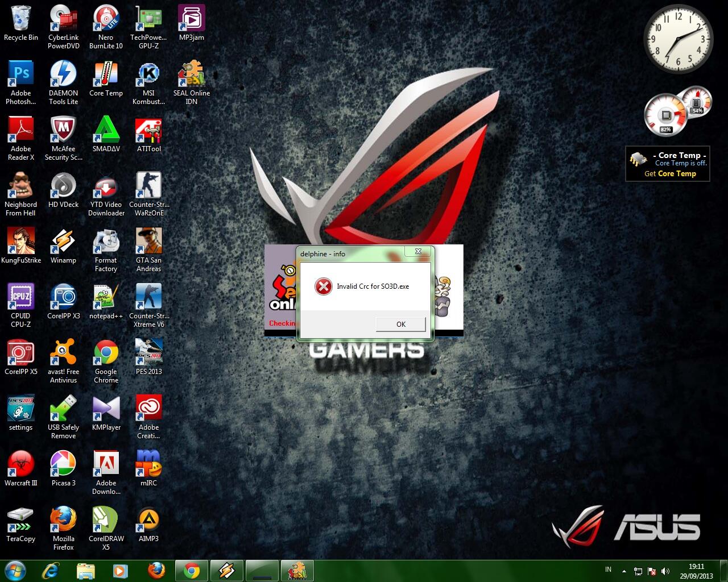The image size is (728, 582).
Task: Launch KMPlayer from the desktop
Action: pos(106,413)
